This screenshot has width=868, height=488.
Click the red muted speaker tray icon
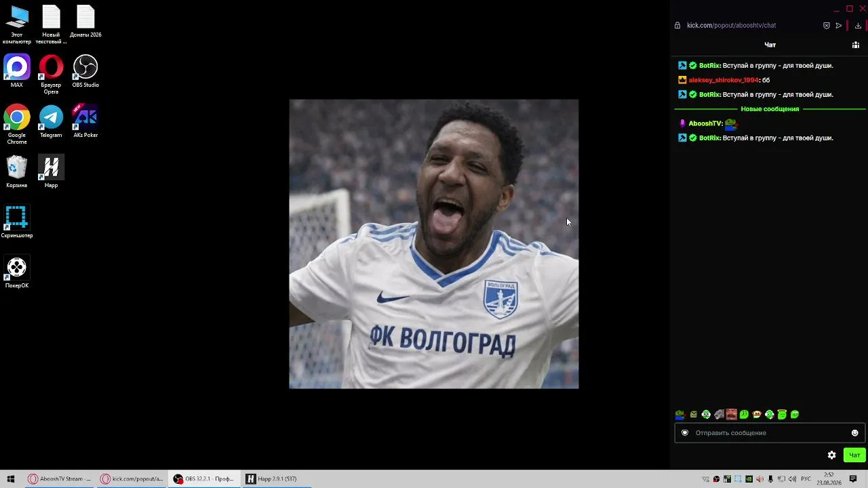(760, 479)
